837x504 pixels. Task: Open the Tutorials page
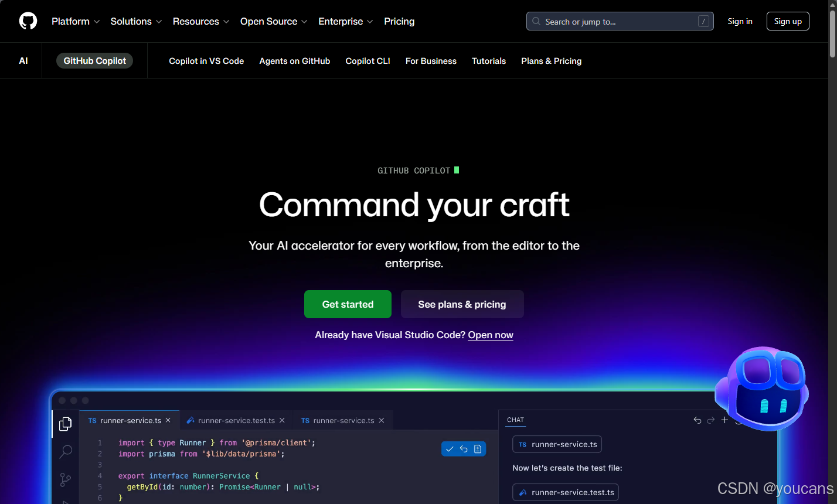coord(489,61)
